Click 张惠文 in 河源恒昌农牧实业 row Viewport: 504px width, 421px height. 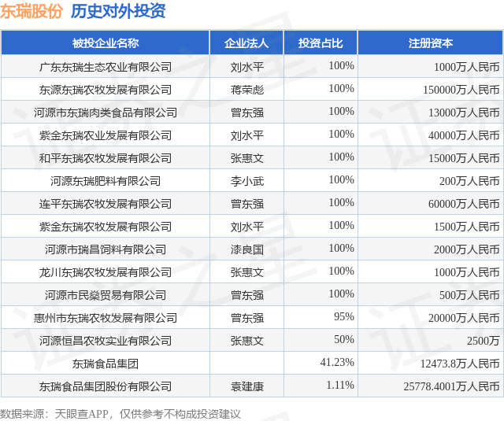246,341
